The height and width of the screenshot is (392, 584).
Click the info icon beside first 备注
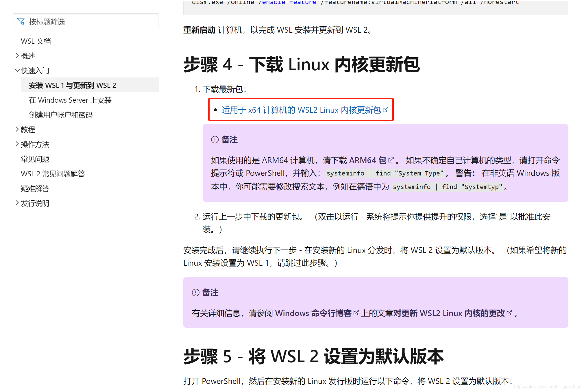pyautogui.click(x=215, y=140)
